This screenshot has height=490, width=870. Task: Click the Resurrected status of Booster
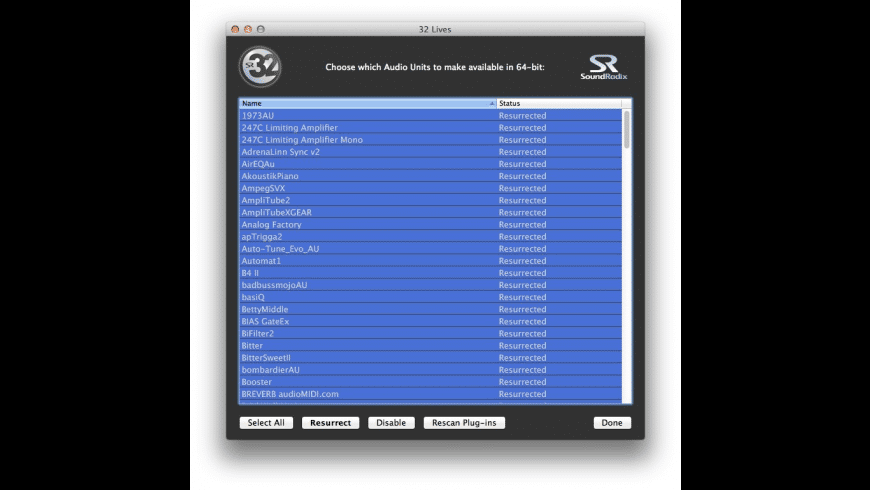(522, 382)
